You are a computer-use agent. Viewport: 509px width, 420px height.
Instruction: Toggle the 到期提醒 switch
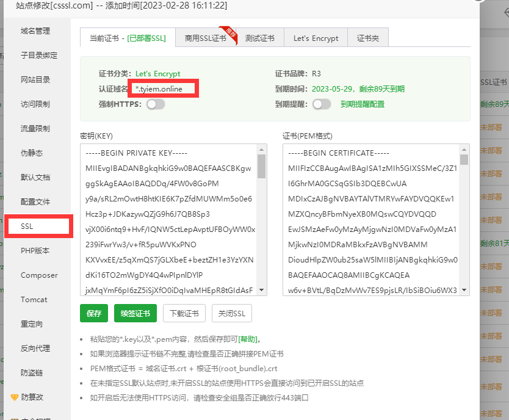coord(322,104)
